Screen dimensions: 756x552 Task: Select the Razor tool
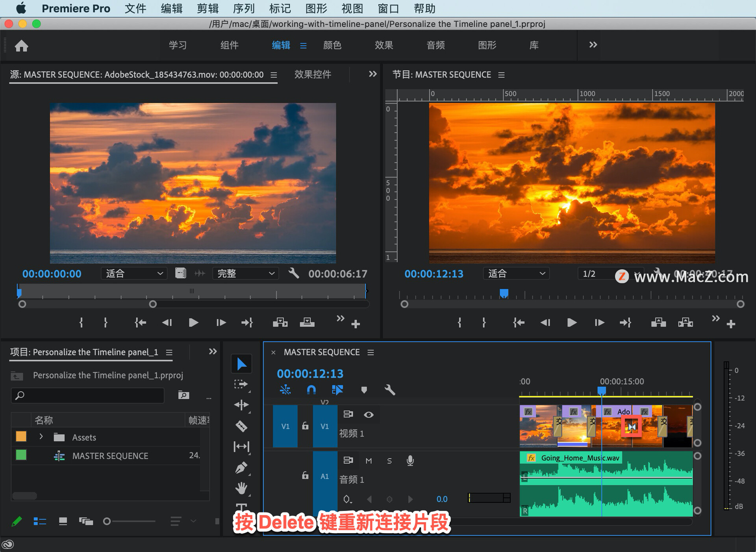(241, 426)
